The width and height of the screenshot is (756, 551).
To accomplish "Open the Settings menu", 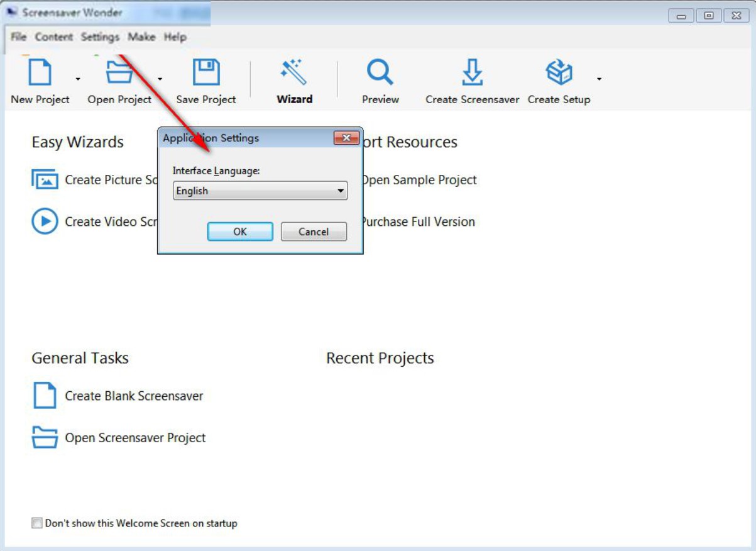I will click(100, 37).
